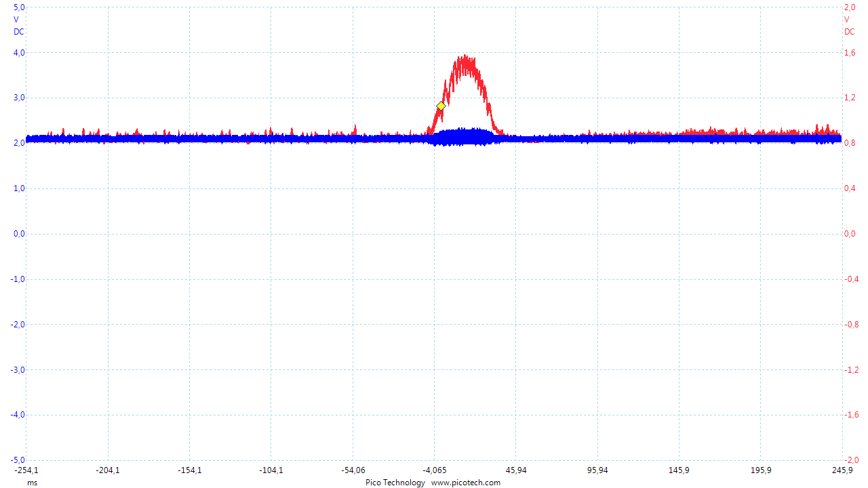The width and height of the screenshot is (868, 488).
Task: Click the time axis 195,9 label
Action: tap(760, 470)
